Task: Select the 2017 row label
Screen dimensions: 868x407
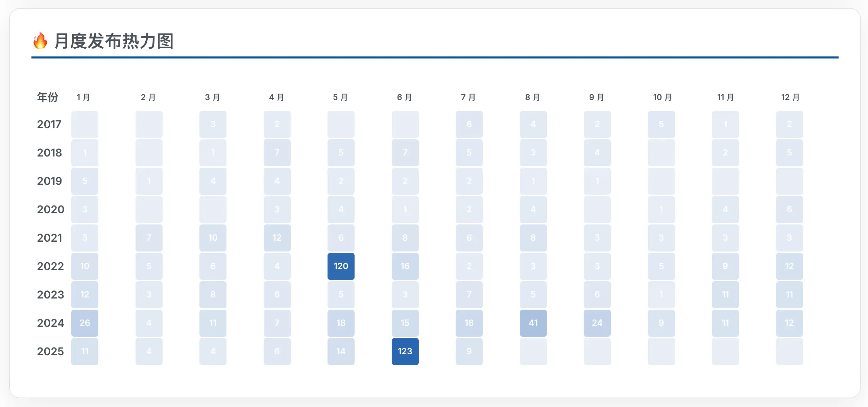Action: coord(49,124)
